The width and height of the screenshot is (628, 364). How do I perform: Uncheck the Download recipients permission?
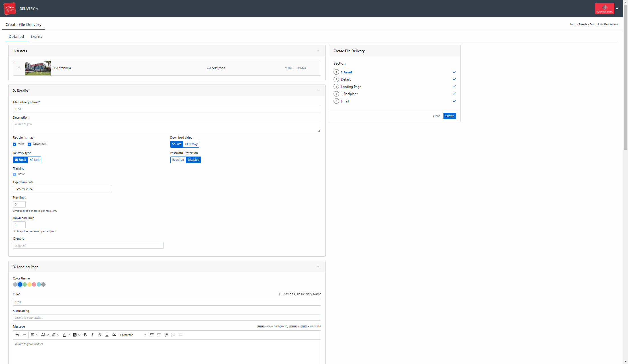click(29, 144)
